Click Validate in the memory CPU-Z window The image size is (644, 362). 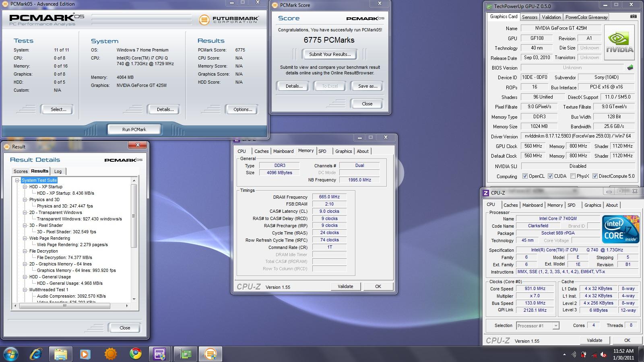point(345,286)
